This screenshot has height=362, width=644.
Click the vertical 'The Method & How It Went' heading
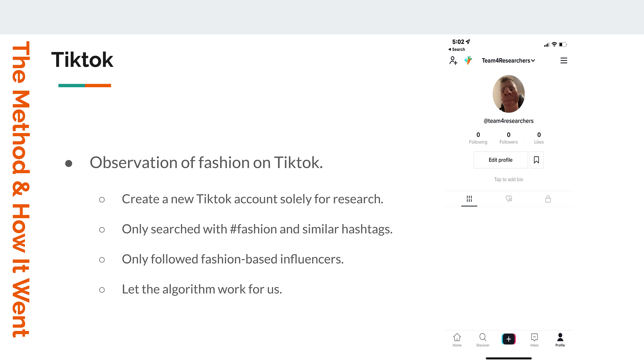click(x=21, y=189)
